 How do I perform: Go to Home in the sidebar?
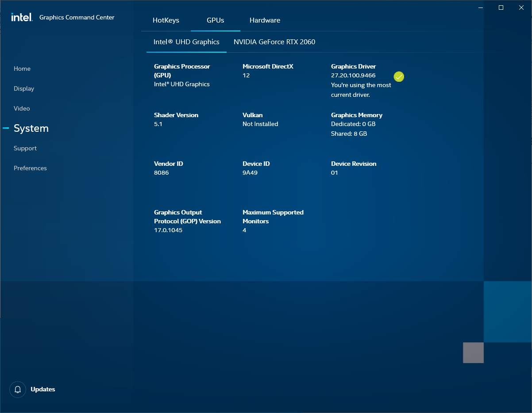[x=22, y=69]
